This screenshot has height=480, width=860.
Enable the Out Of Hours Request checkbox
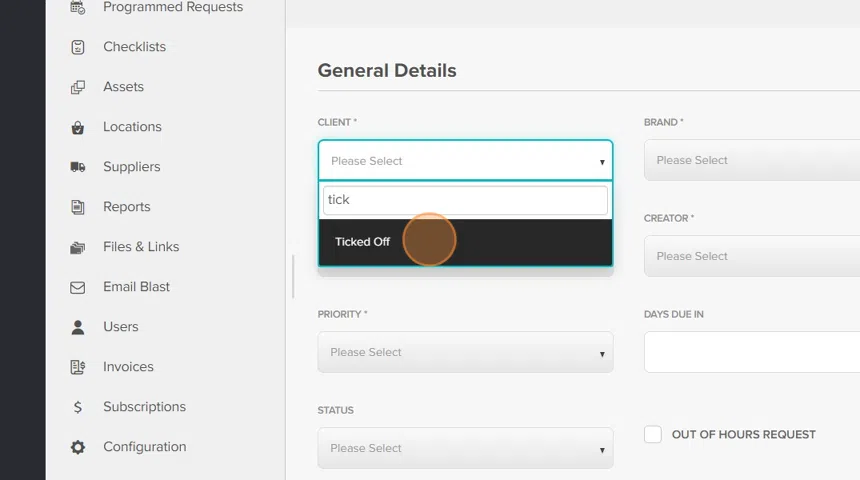653,434
